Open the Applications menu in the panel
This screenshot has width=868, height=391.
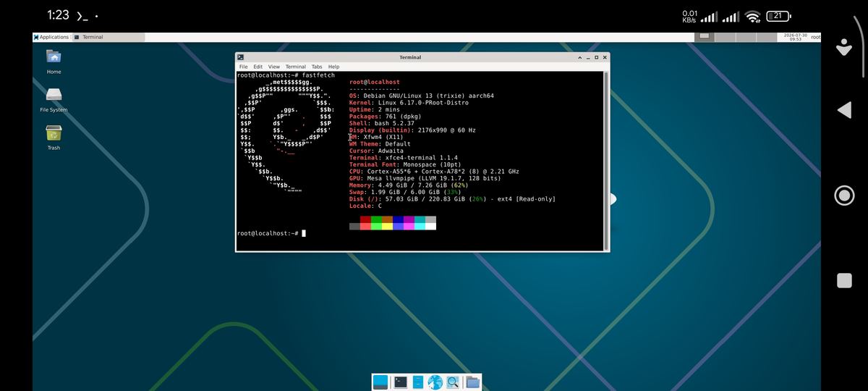pos(51,37)
